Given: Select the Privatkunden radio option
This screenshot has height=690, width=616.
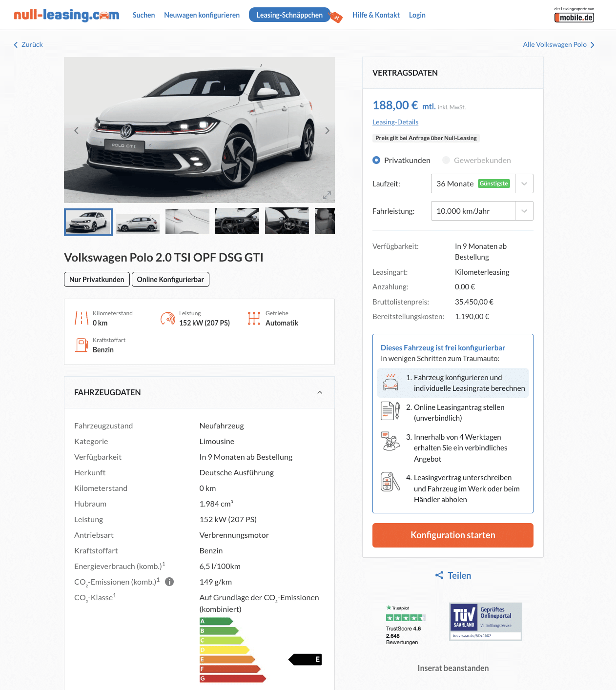Looking at the screenshot, I should pos(376,160).
